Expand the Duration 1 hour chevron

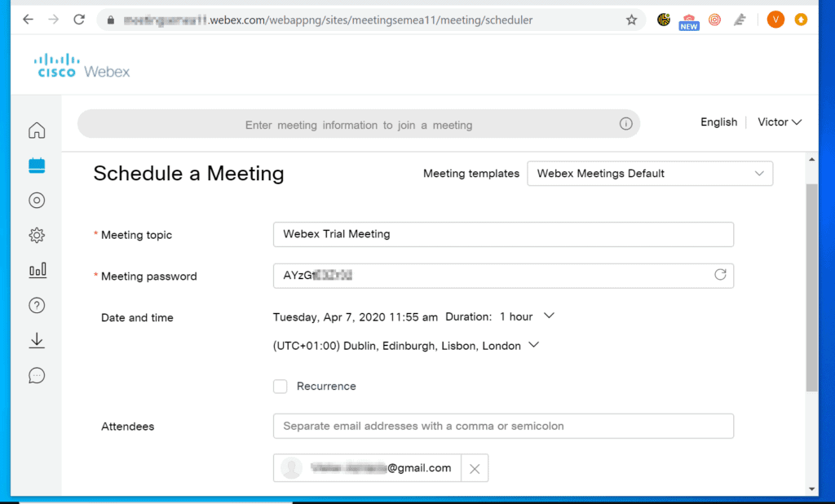point(549,316)
